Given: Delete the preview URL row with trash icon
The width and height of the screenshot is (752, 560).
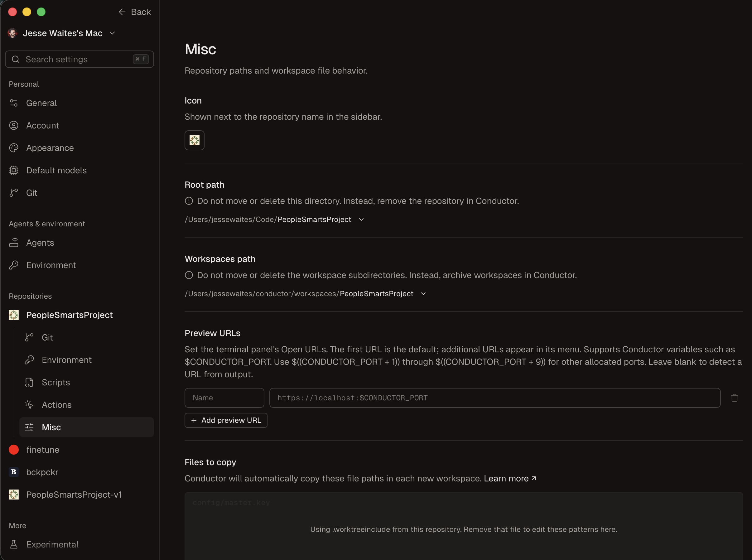Looking at the screenshot, I should click(x=734, y=398).
